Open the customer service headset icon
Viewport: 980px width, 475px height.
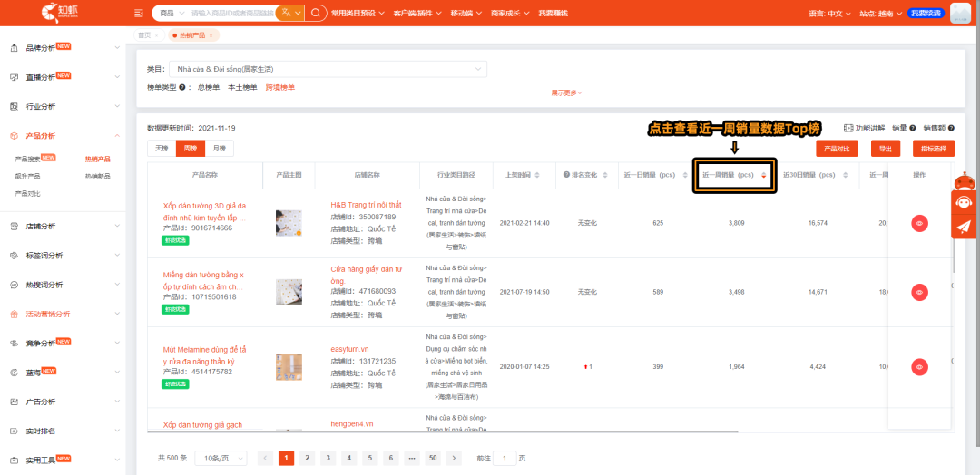[x=964, y=203]
